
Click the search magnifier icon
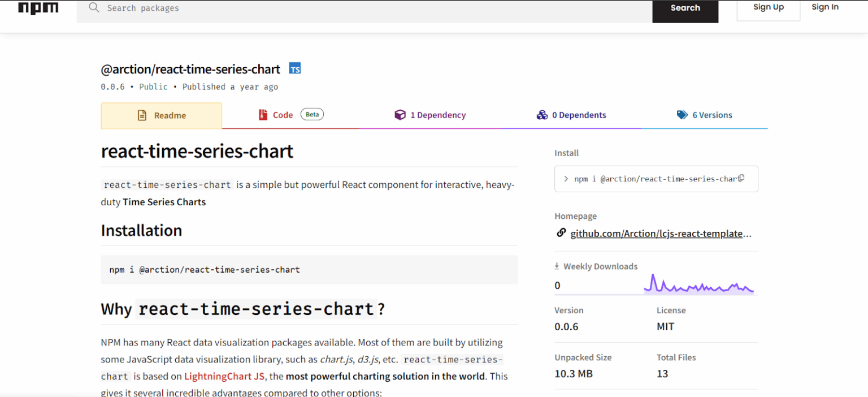(x=94, y=8)
